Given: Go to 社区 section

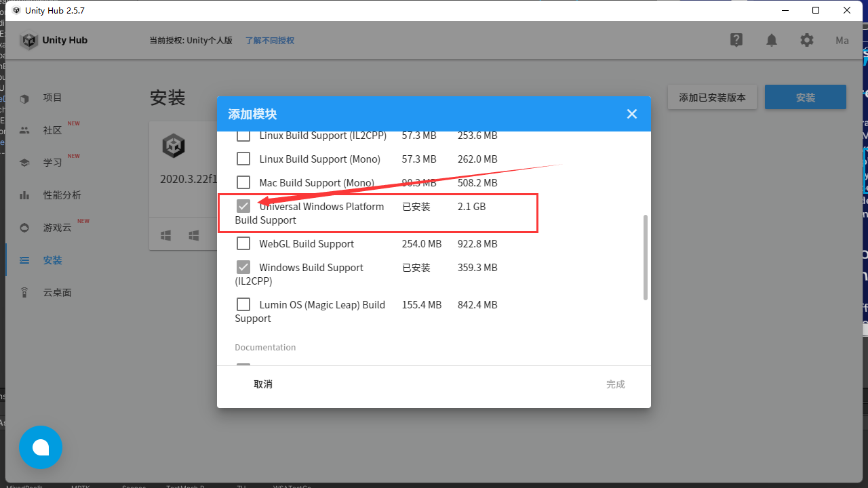Looking at the screenshot, I should point(52,130).
